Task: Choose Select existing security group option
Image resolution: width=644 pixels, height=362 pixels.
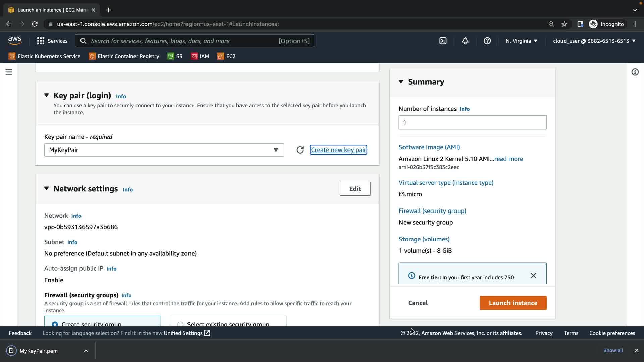Action: coord(180,324)
